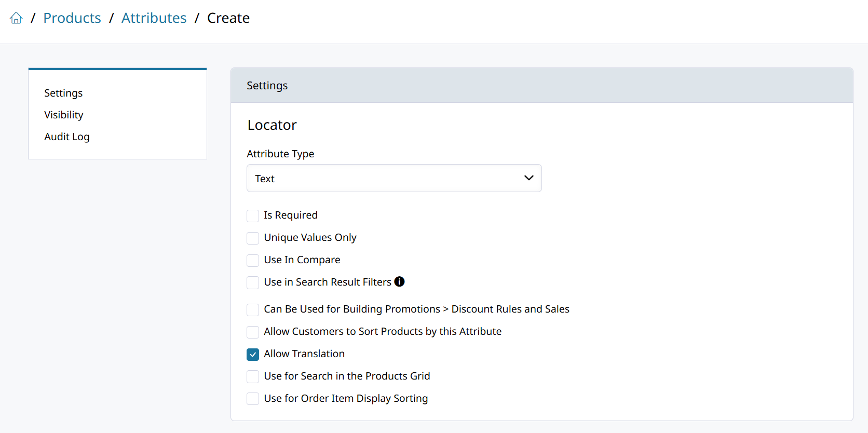Jump to Settings in the side menu

click(63, 93)
